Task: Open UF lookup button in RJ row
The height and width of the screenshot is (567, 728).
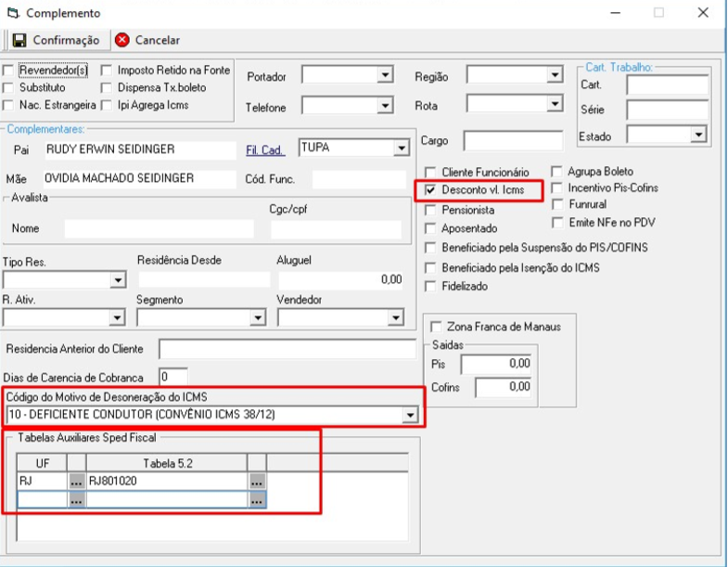Action: pos(77,482)
